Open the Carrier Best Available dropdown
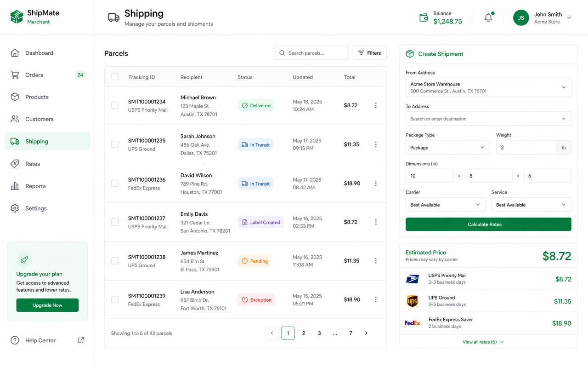 [446, 205]
